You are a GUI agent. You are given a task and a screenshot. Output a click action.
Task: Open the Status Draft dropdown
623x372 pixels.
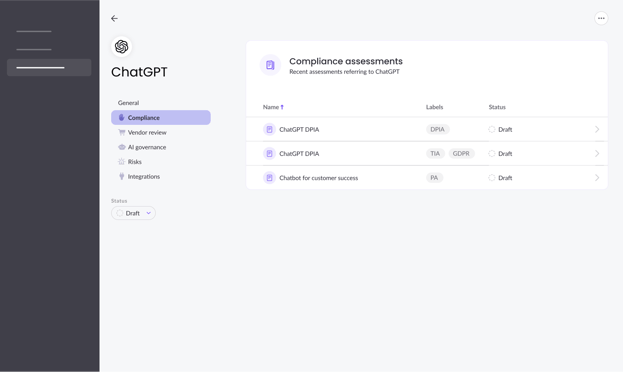(133, 213)
